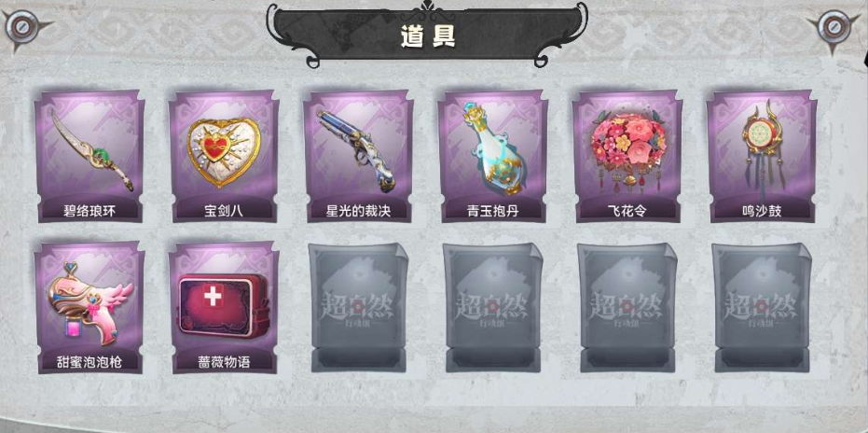Screen dimensions: 868x433
Task: Click the 甜蜜泡泡枪 name label
Action: click(x=90, y=362)
